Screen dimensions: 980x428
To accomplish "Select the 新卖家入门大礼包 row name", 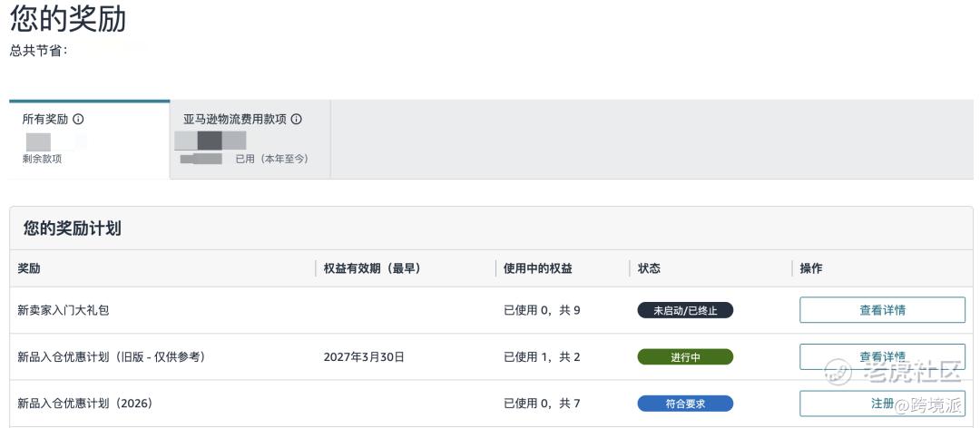I will click(64, 310).
